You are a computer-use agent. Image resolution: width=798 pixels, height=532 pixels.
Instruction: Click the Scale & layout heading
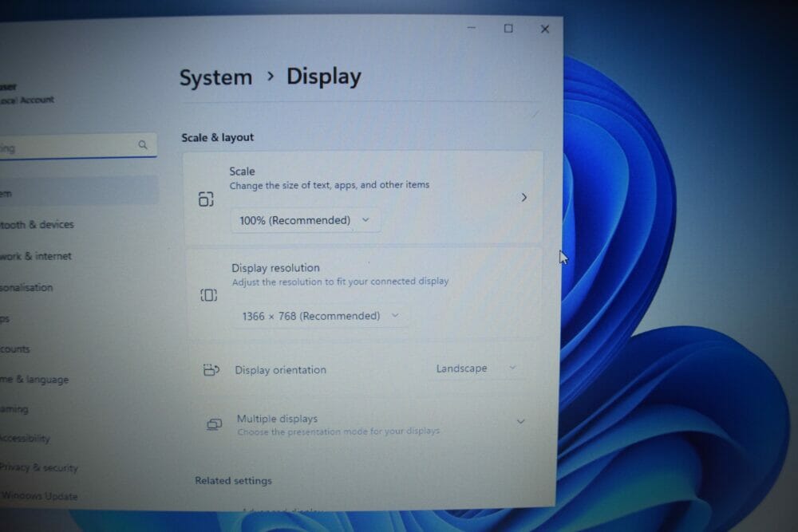point(217,137)
